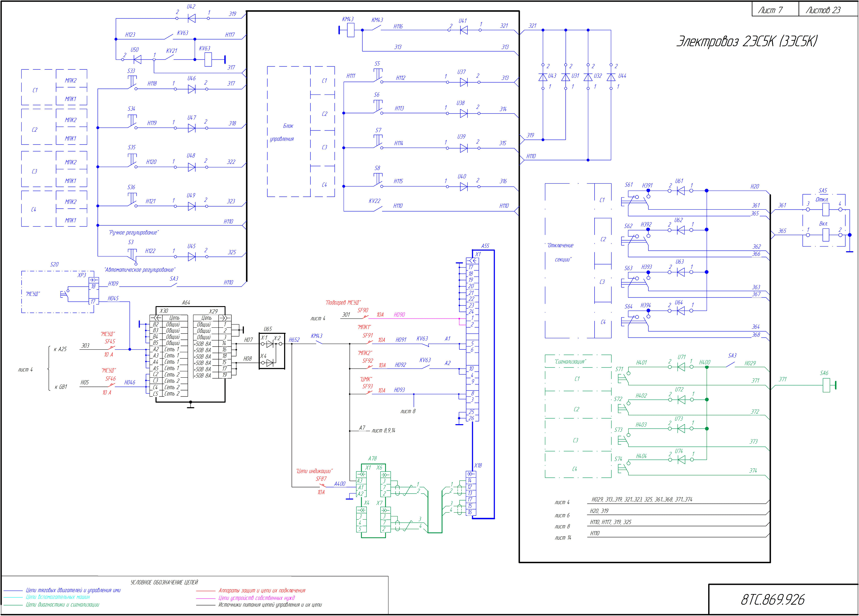859x616 pixels.
Task: Click the "к GB1" reference label
Action: coord(60,387)
